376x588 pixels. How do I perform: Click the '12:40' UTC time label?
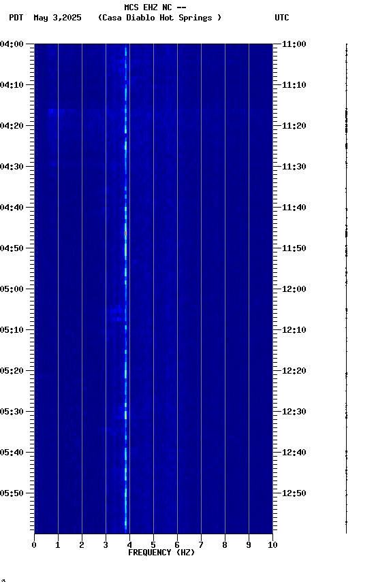click(294, 453)
